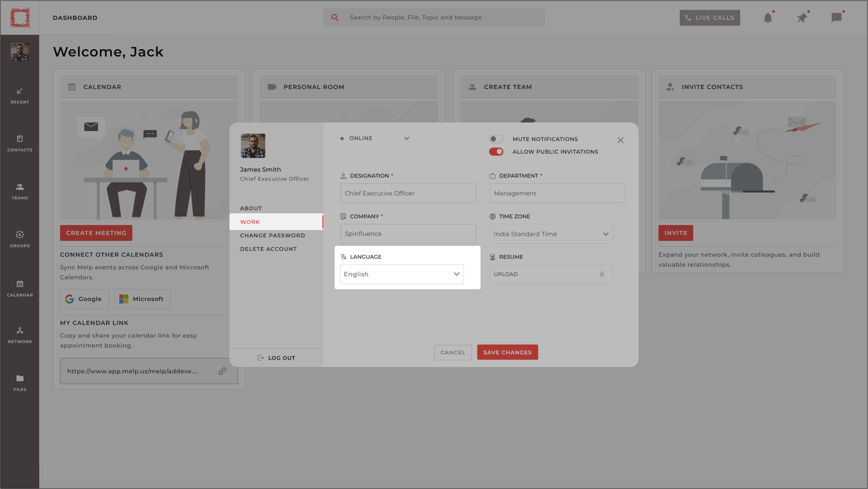Open pinned items icon
The height and width of the screenshot is (489, 868).
[x=802, y=18]
